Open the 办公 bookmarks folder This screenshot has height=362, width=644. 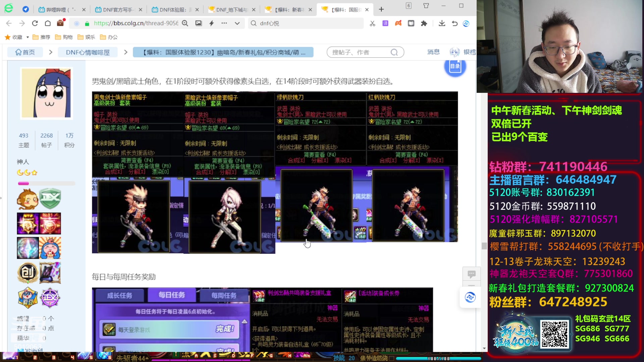(109, 37)
